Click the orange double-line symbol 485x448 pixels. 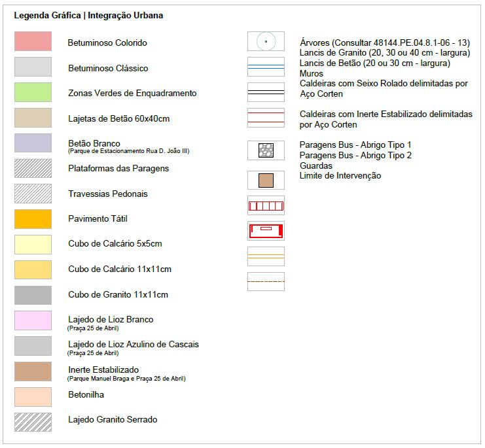pyautogui.click(x=266, y=256)
